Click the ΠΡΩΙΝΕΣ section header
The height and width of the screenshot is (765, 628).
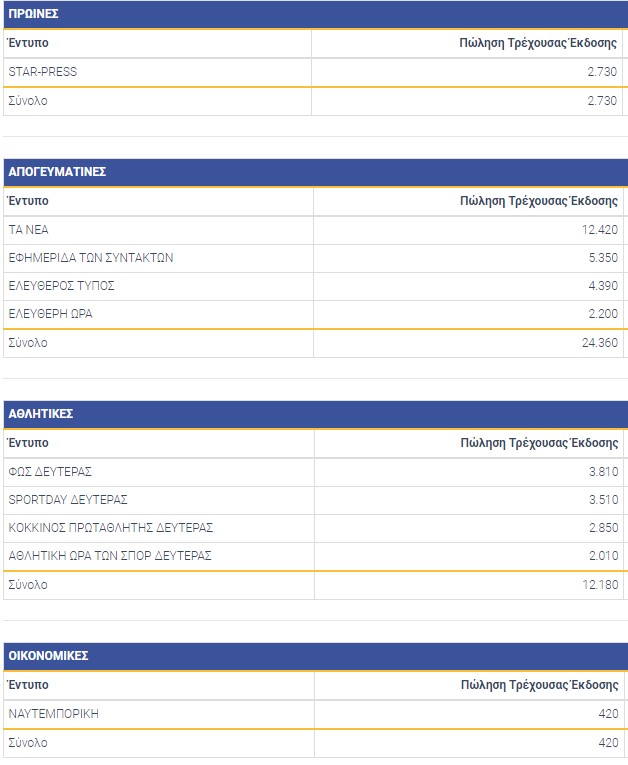(33, 14)
